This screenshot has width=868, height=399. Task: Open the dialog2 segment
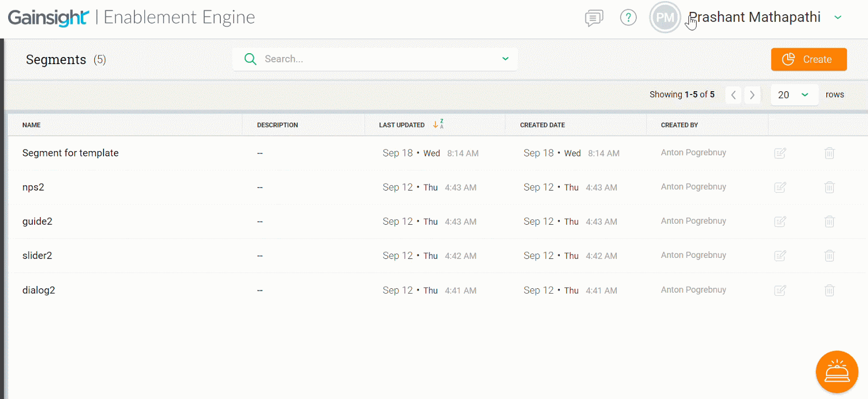point(39,290)
